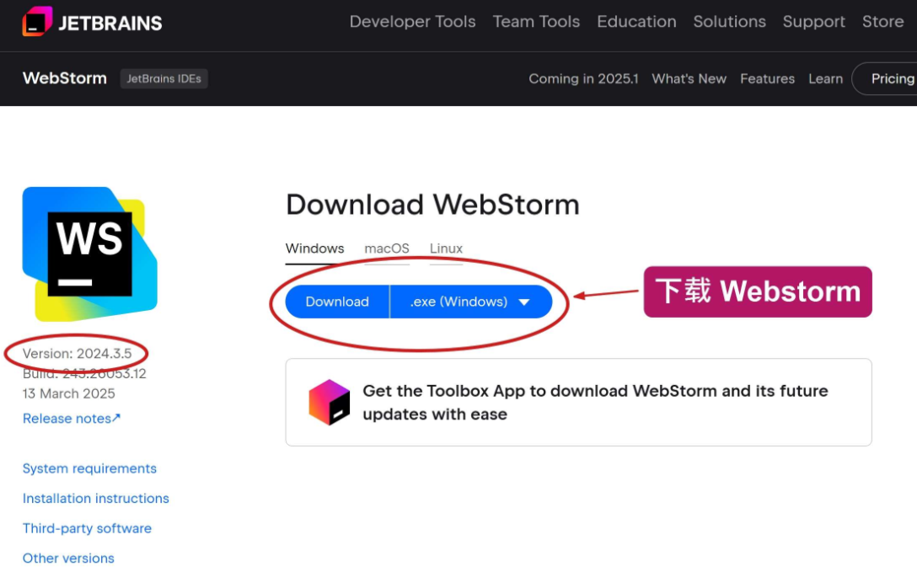Open the Education menu
The width and height of the screenshot is (917, 588).
click(x=636, y=22)
